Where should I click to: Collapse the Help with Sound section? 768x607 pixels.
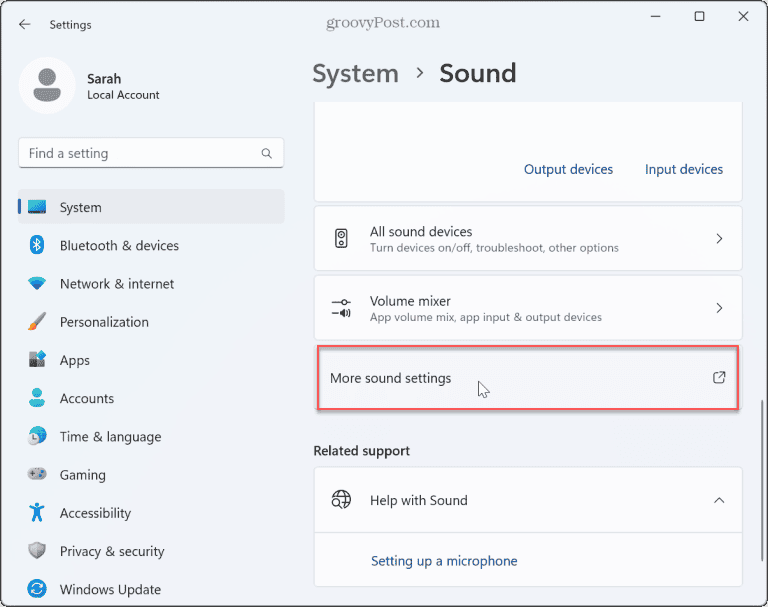click(x=718, y=500)
